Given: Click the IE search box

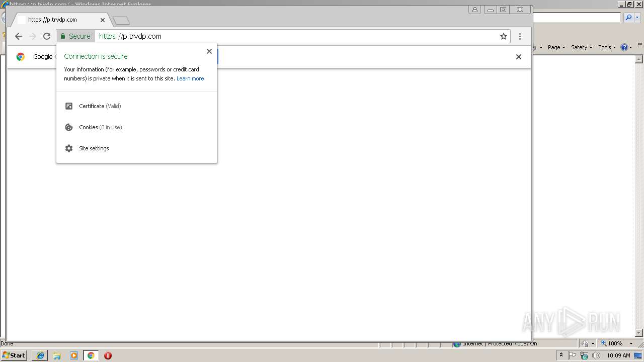Looking at the screenshot, I should click(577, 18).
